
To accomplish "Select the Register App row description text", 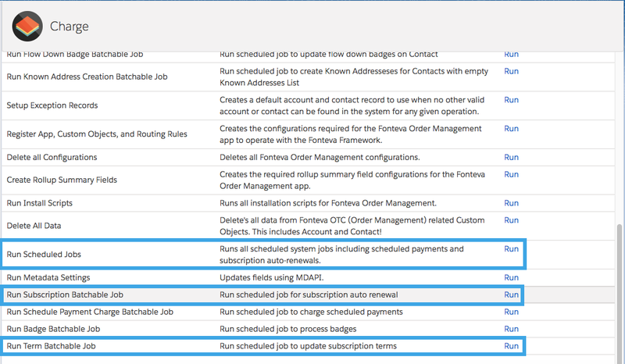I will point(350,134).
